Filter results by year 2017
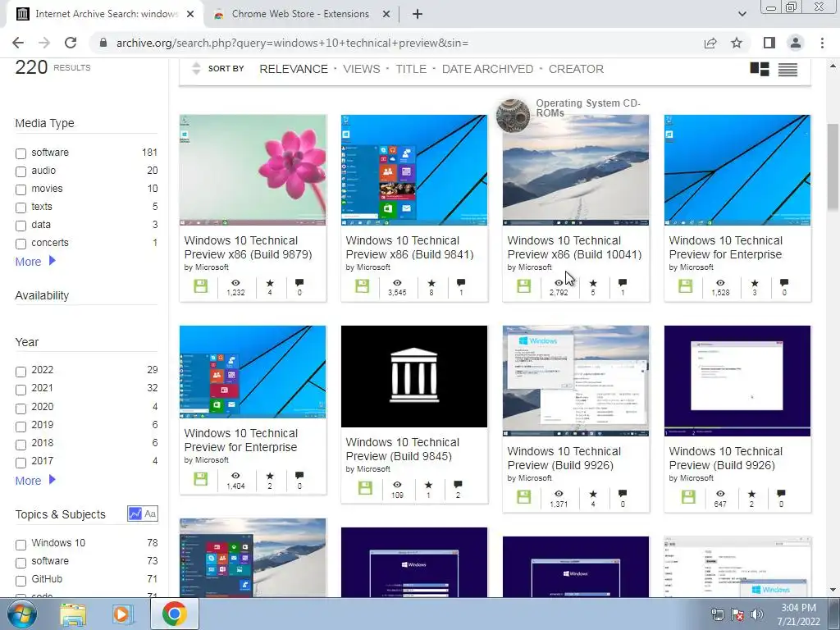 [x=21, y=463]
